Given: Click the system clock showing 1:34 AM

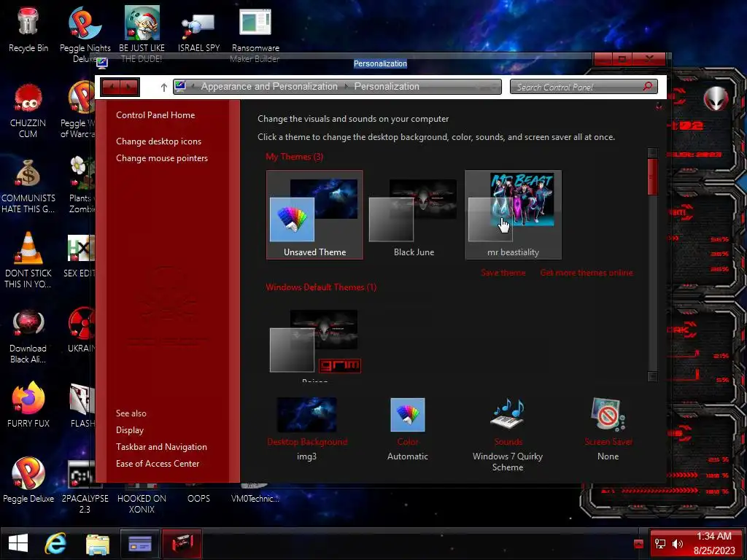Looking at the screenshot, I should 713,543.
